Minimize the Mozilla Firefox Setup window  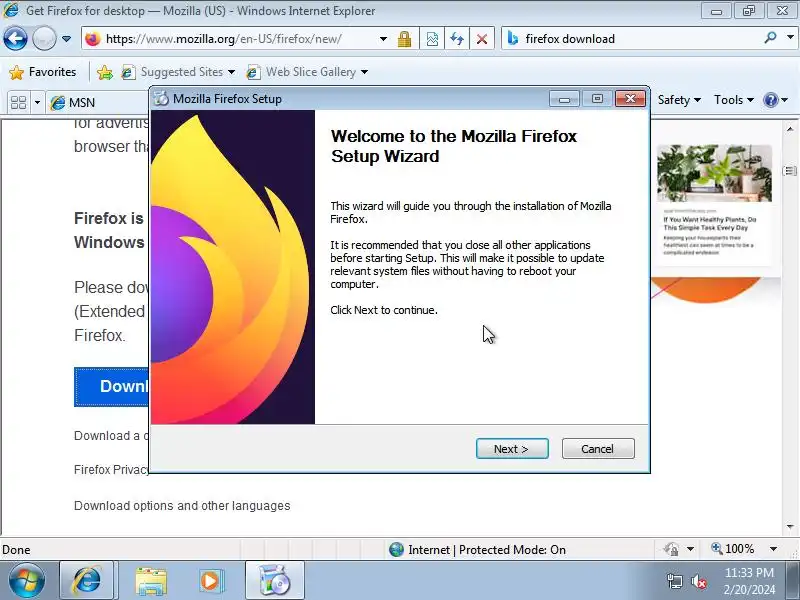coord(564,98)
